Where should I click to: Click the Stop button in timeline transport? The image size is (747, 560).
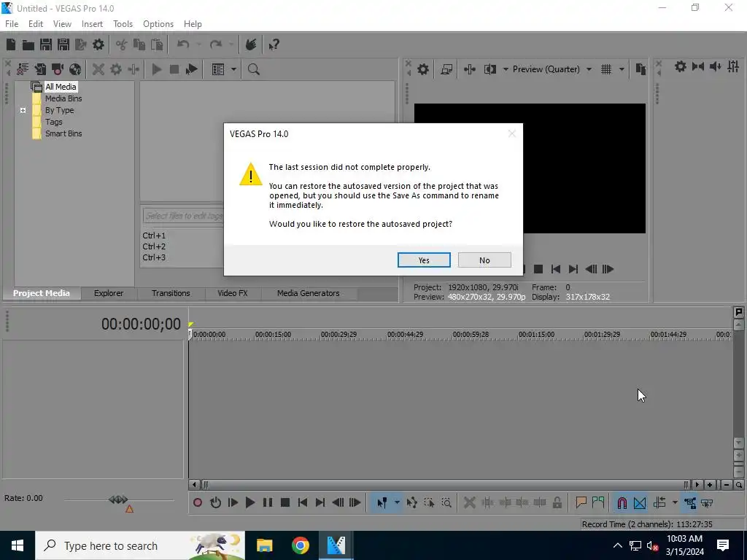(x=285, y=503)
